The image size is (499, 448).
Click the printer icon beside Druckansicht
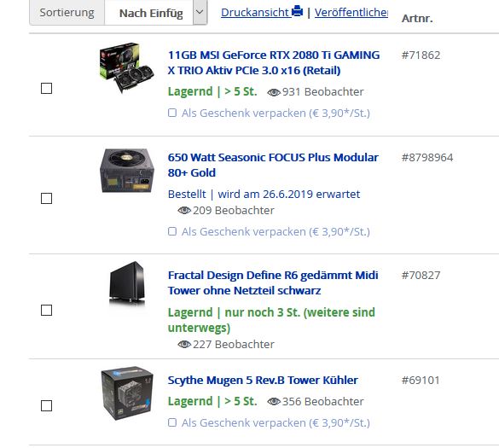[297, 11]
